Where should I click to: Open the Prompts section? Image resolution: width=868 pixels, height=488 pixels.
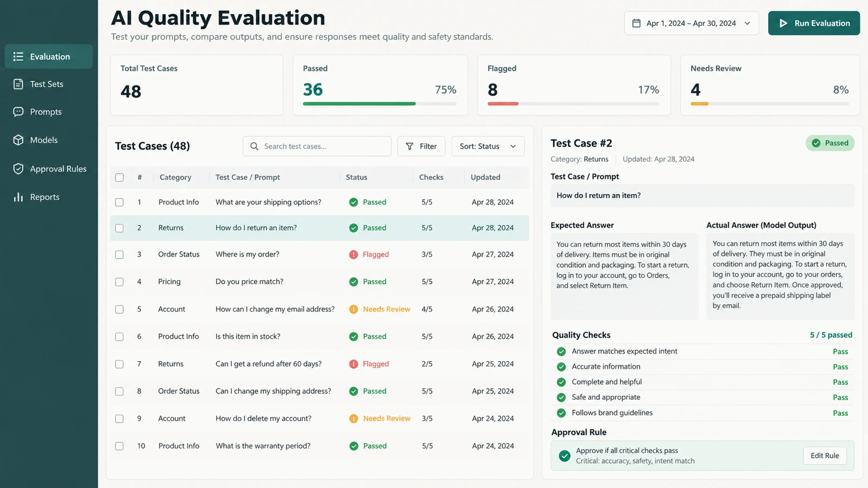click(49, 112)
